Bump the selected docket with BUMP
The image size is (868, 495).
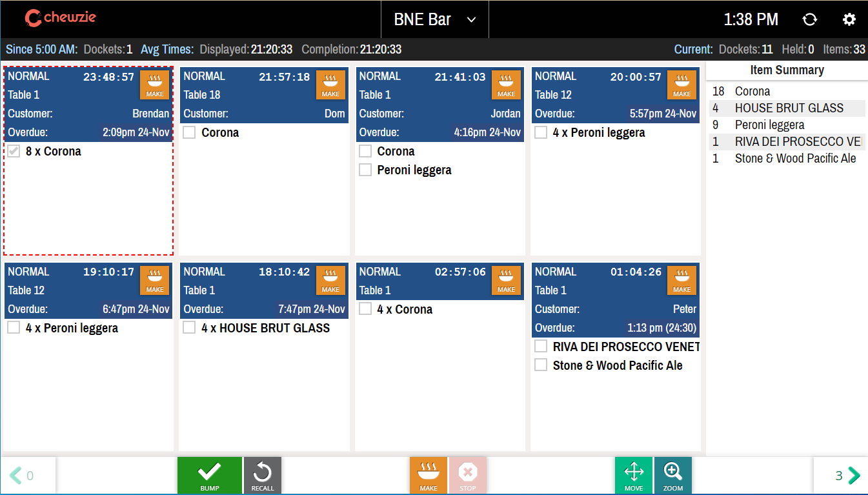pyautogui.click(x=210, y=476)
